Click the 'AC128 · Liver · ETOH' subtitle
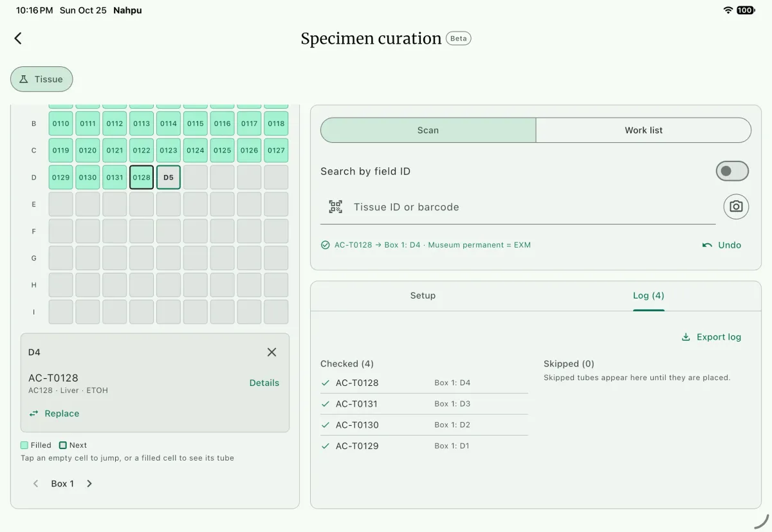This screenshot has width=772, height=532. [x=68, y=390]
